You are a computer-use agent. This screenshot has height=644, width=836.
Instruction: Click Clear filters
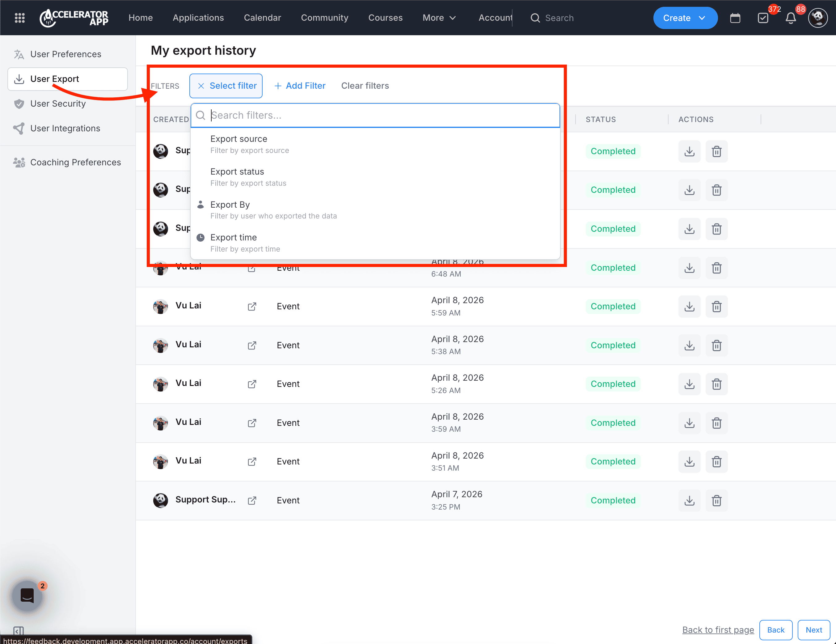click(365, 86)
